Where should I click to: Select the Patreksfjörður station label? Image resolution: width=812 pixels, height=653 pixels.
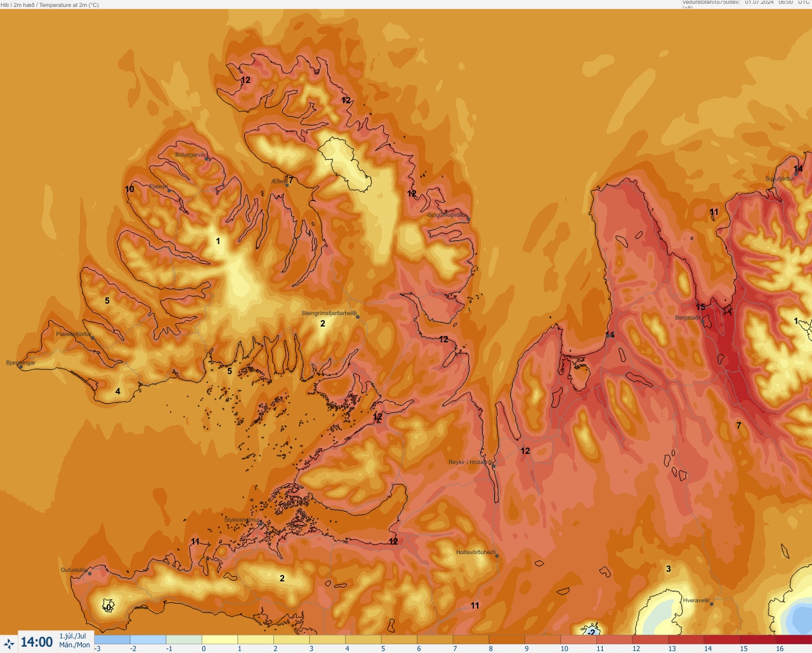click(74, 334)
